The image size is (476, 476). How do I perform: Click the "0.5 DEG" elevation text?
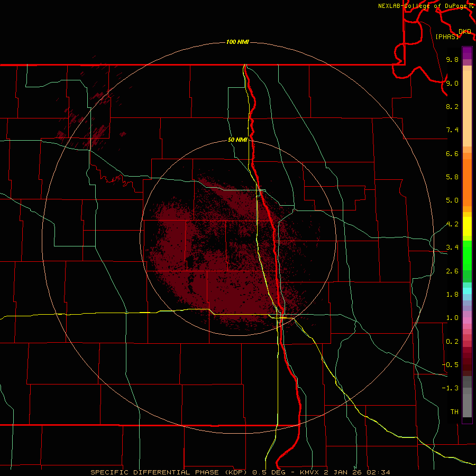pos(269,472)
